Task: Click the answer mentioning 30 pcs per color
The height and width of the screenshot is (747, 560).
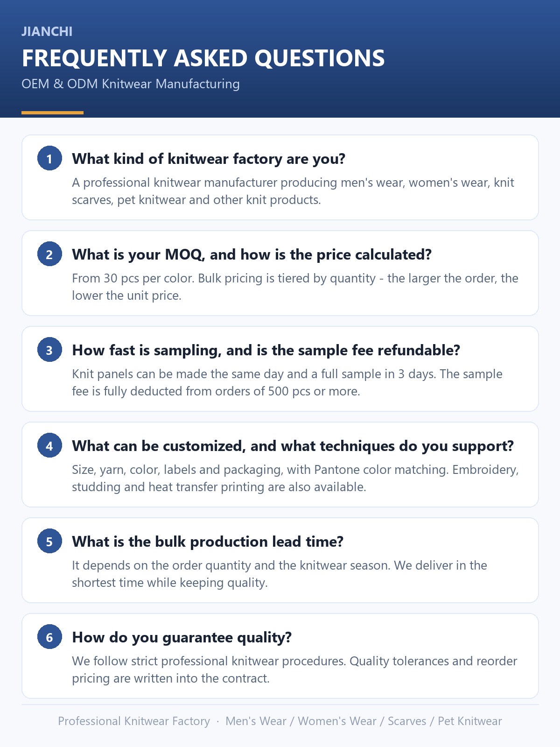Action: [x=295, y=287]
